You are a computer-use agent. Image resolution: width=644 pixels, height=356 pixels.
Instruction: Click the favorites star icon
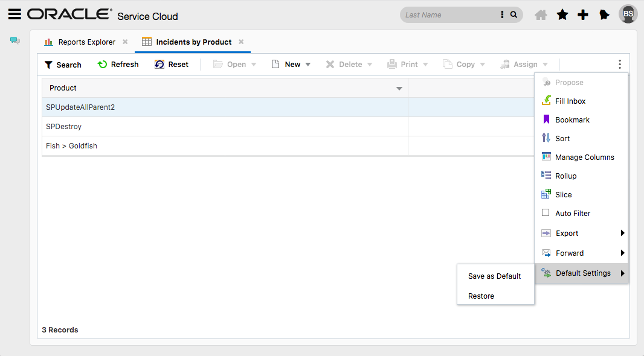point(562,15)
